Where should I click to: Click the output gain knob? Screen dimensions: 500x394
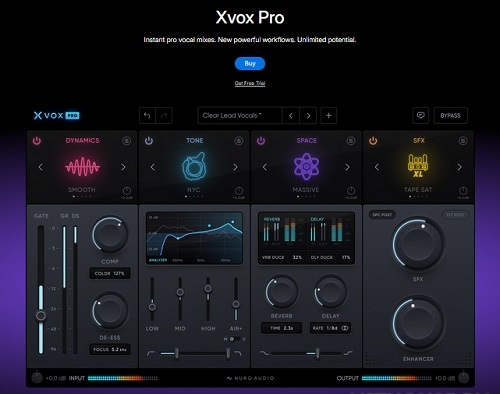point(463,378)
